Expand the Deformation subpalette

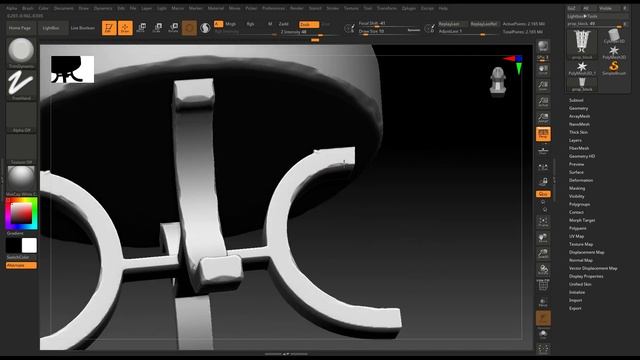581,180
